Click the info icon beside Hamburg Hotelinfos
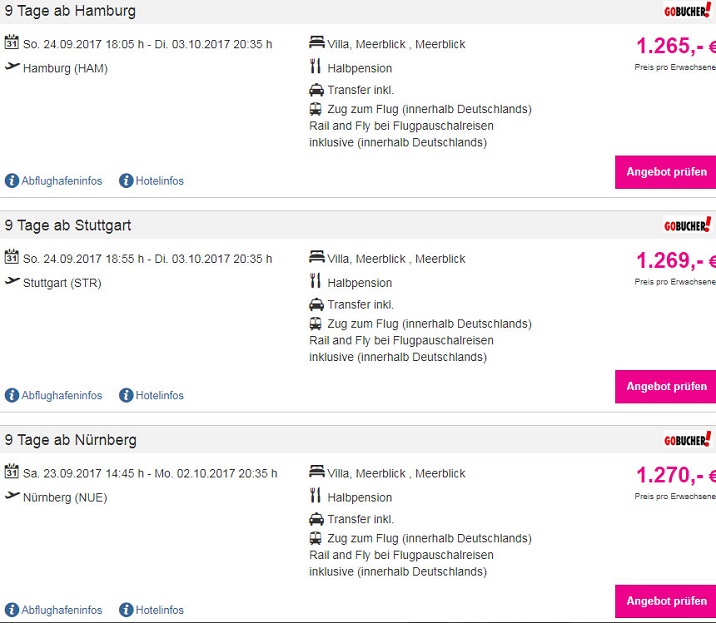This screenshot has height=623, width=716. (x=126, y=181)
